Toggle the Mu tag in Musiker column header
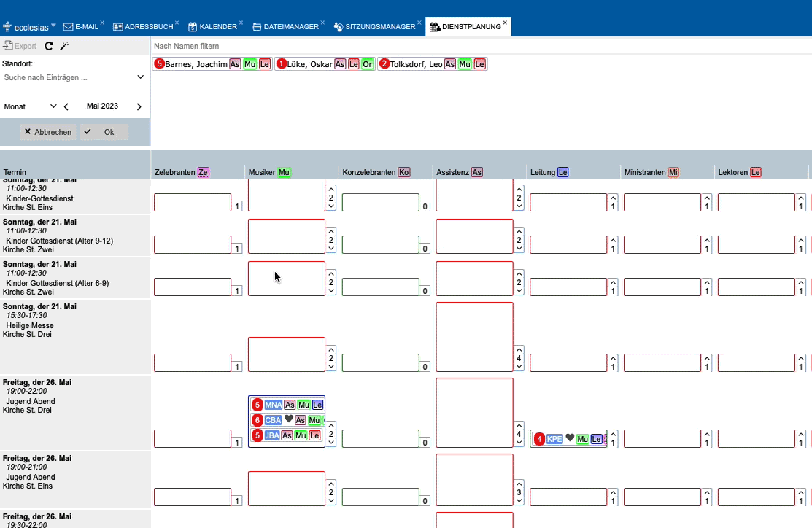The image size is (812, 528). pos(284,172)
